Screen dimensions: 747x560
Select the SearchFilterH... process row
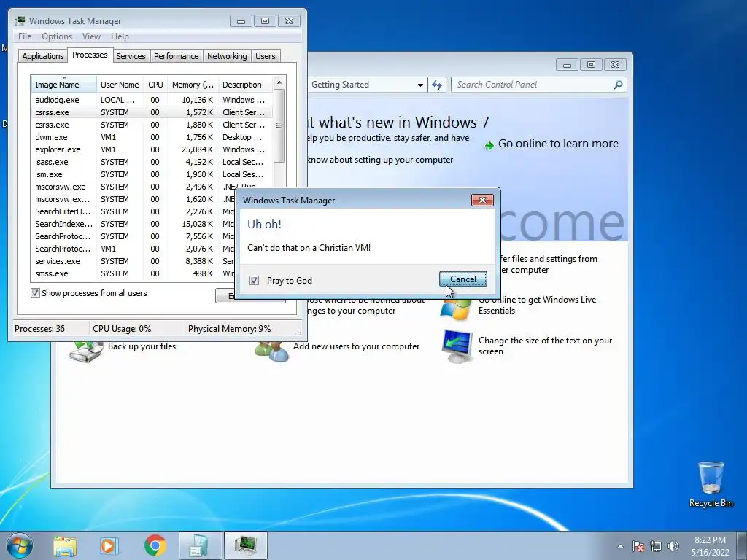click(133, 211)
